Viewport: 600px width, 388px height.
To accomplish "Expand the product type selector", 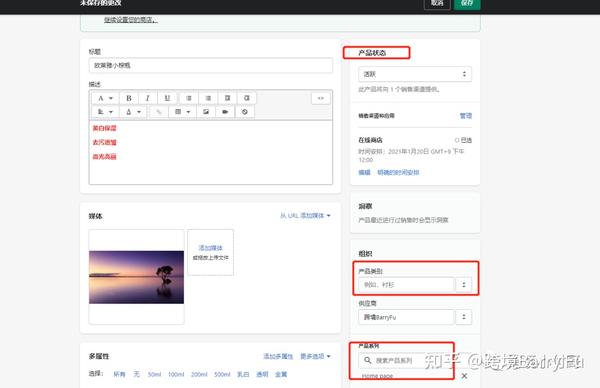I will click(x=464, y=285).
